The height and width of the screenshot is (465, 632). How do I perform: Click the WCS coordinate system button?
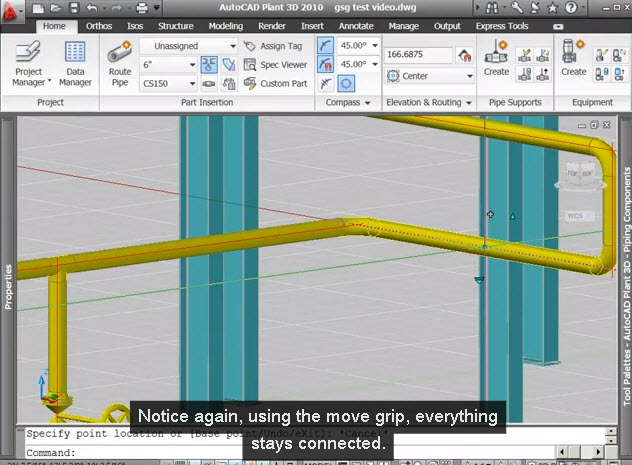tap(578, 216)
